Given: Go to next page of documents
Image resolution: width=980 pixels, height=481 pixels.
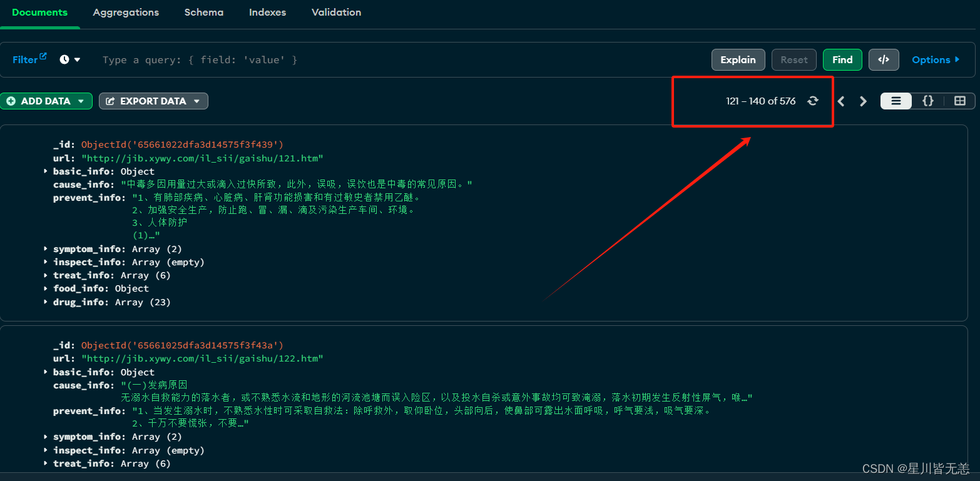Looking at the screenshot, I should (x=863, y=101).
